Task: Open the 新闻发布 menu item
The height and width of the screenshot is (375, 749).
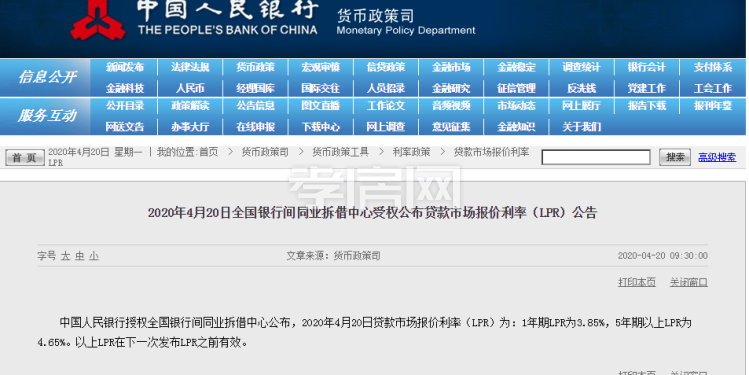Action: point(125,67)
